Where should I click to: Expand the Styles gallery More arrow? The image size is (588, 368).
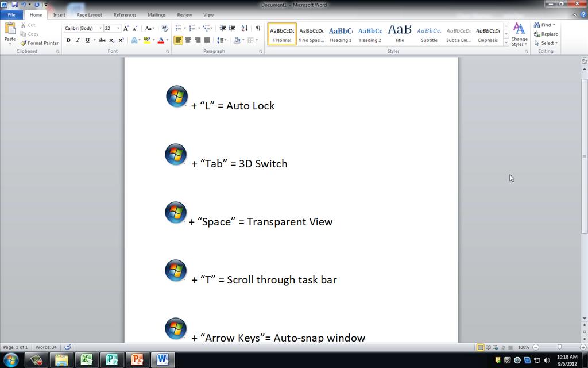pyautogui.click(x=506, y=43)
